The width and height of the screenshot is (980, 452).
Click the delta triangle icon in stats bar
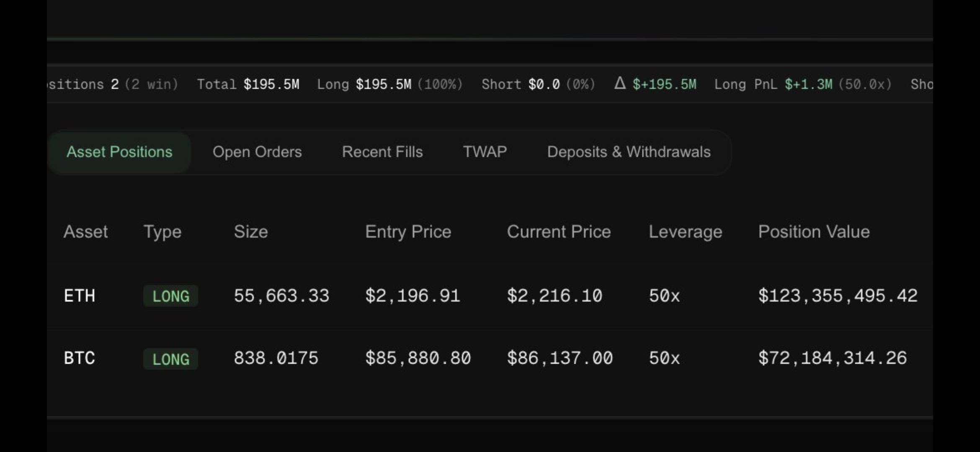coord(620,84)
